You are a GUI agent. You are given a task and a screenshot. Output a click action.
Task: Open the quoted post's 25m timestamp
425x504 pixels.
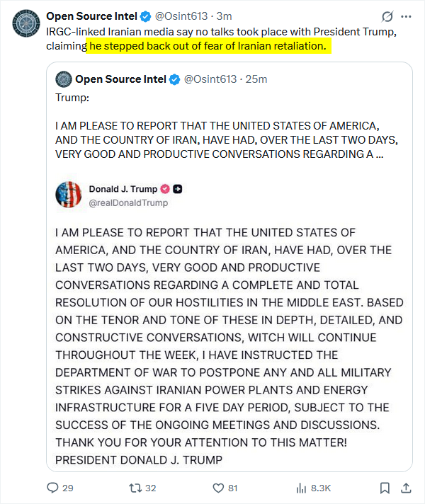tap(257, 79)
